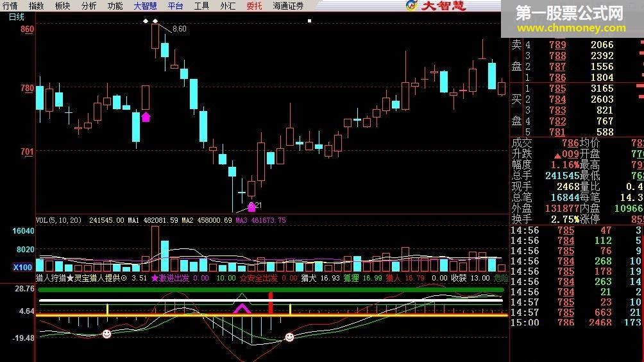The image size is (644, 362).
Task: Click the 14:57 trade row with volume 663
Action: (575, 313)
